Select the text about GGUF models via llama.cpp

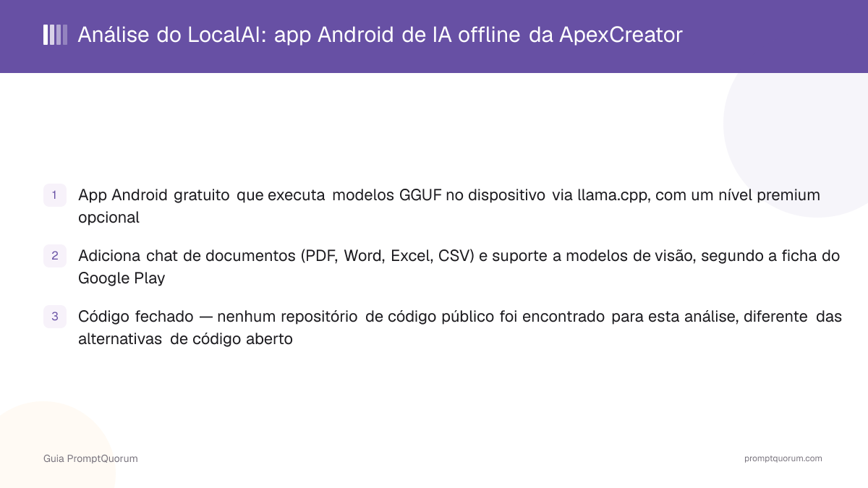click(x=449, y=206)
